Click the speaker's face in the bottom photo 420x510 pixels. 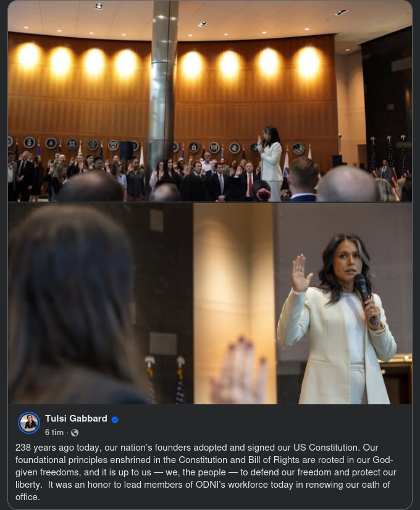tap(348, 262)
